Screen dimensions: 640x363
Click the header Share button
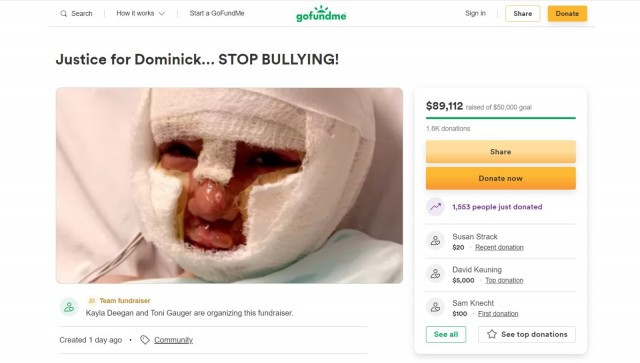522,13
